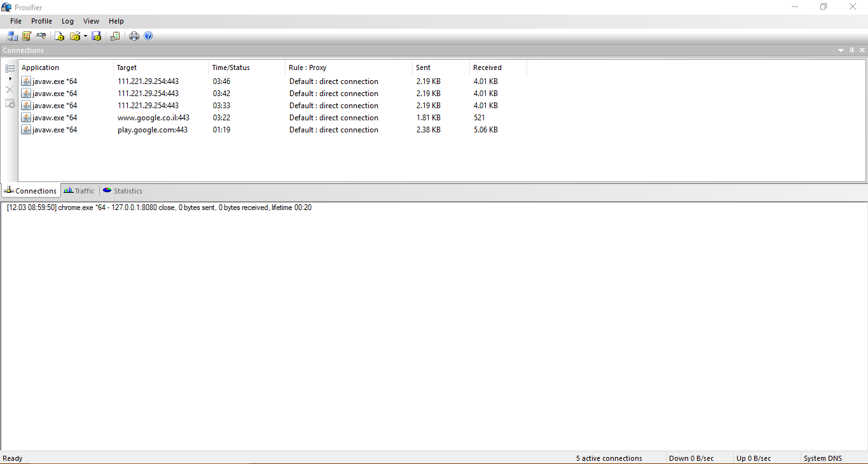Viewport: 868px width, 464px height.
Task: Open the Profile menu
Action: point(41,20)
